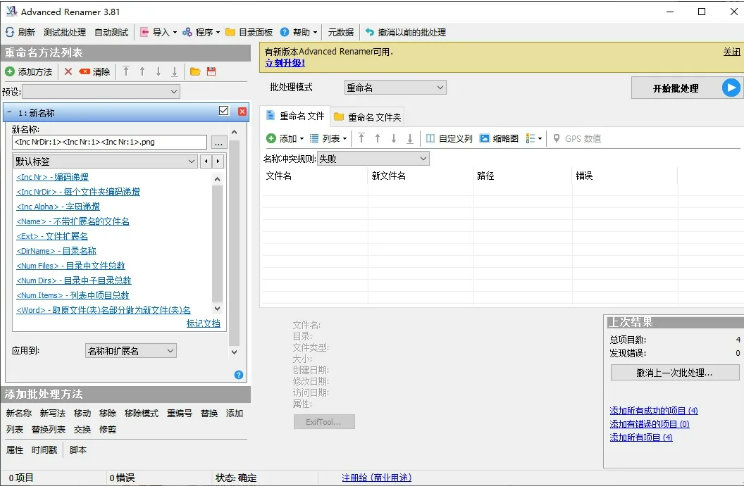Viewport: 744px width, 486px height.
Task: Click the 自定义列 custom columns button
Action: 449,139
